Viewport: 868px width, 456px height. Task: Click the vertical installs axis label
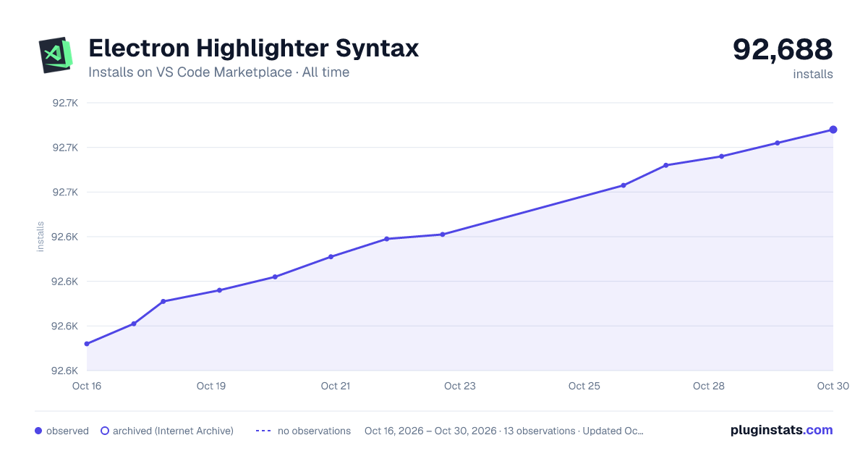click(x=41, y=237)
